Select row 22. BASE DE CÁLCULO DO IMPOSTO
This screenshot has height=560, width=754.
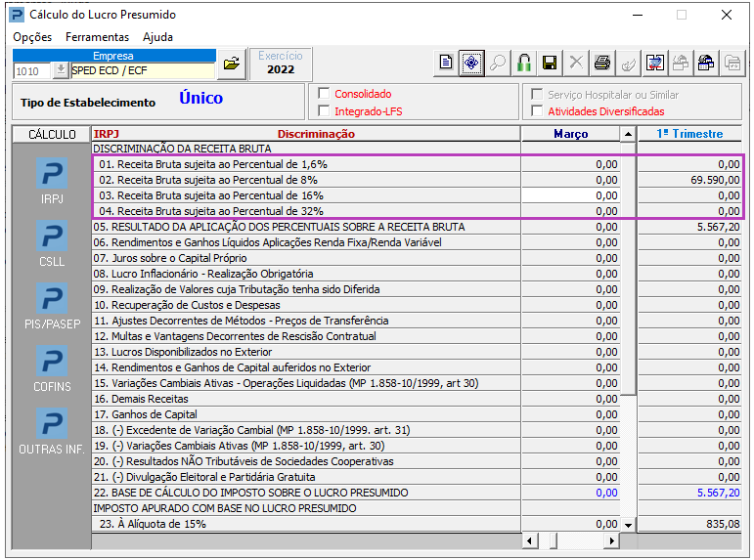point(306,493)
